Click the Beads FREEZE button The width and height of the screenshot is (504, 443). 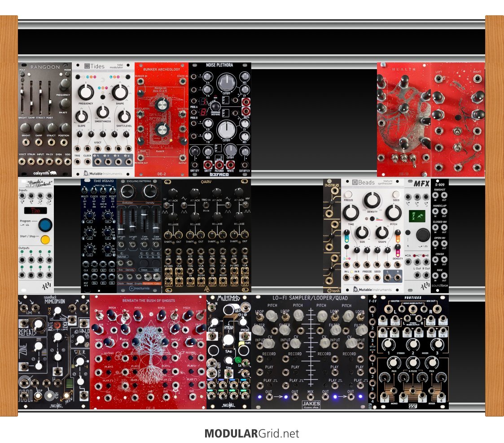pyautogui.click(x=348, y=194)
